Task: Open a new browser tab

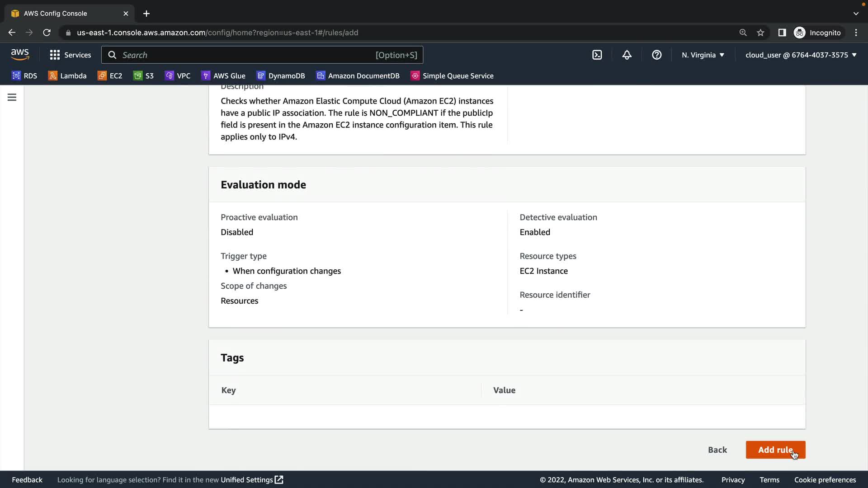Action: [x=146, y=14]
